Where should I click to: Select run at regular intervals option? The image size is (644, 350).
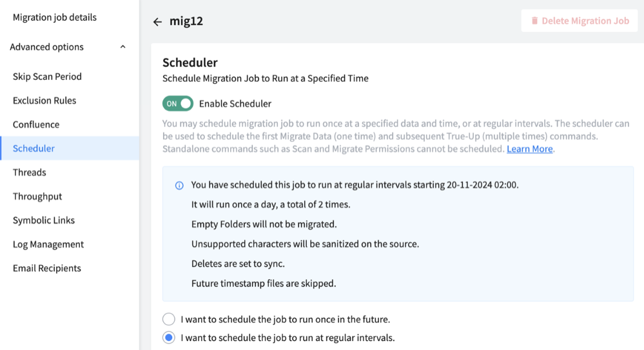(x=169, y=338)
